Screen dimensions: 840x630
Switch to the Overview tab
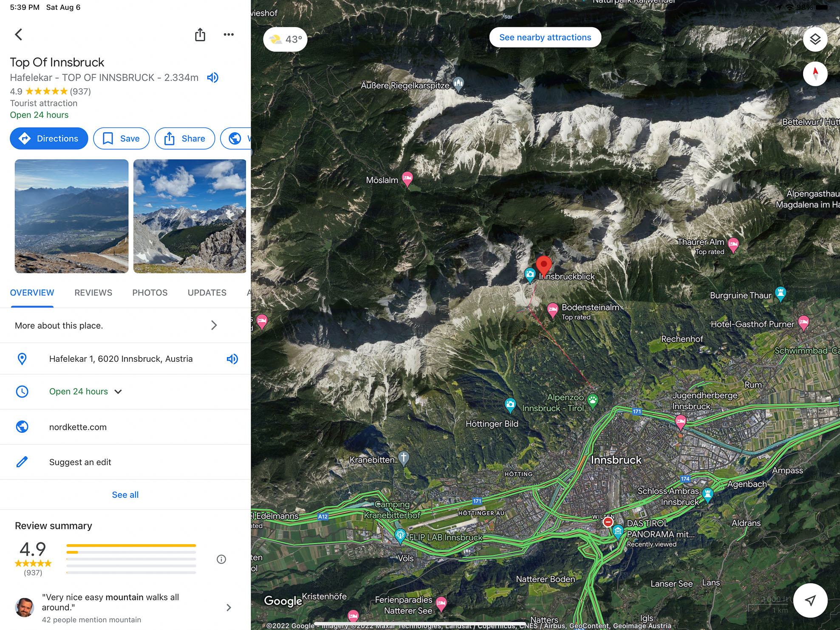pos(32,293)
